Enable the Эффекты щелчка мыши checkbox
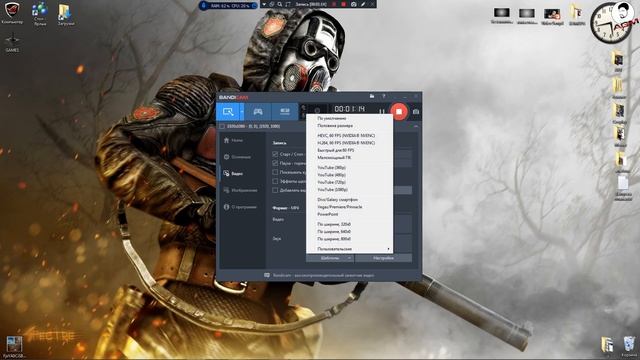This screenshot has width=640, height=360. point(275,181)
